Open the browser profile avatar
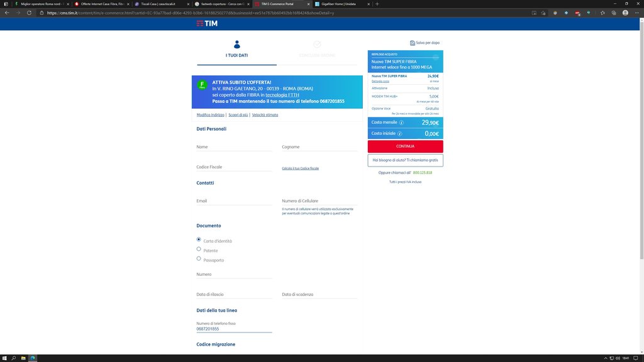644x362 pixels. click(625, 13)
